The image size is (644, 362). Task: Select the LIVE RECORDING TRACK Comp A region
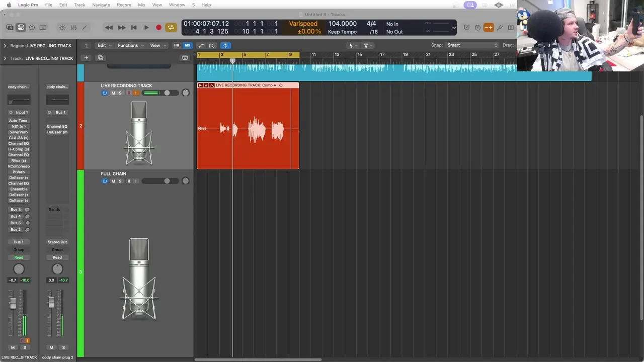click(248, 126)
